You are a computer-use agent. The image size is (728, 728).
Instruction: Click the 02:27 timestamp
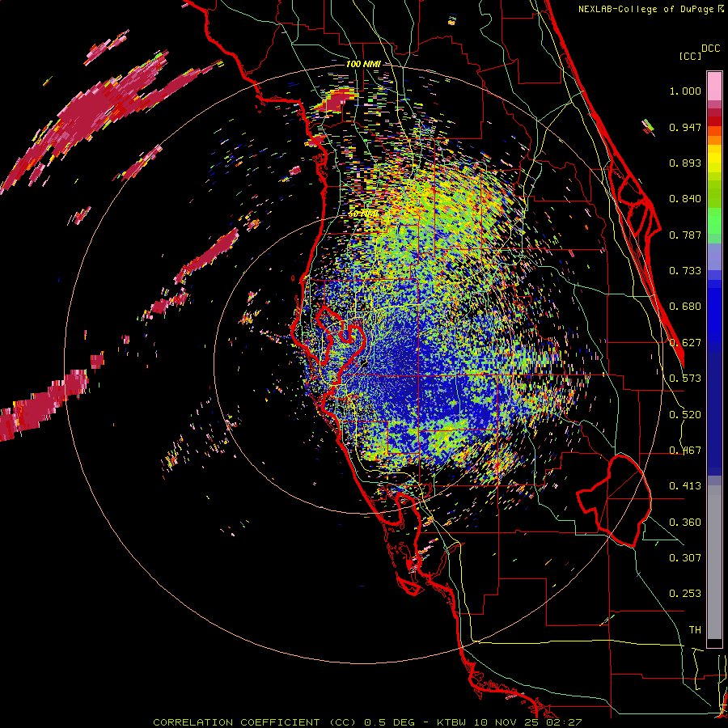coord(564,722)
